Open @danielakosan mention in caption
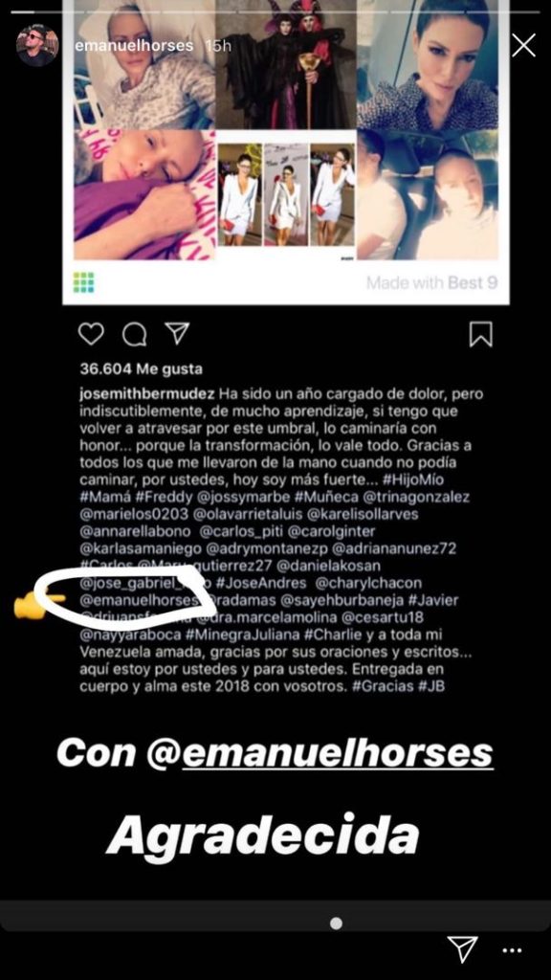 (328, 567)
